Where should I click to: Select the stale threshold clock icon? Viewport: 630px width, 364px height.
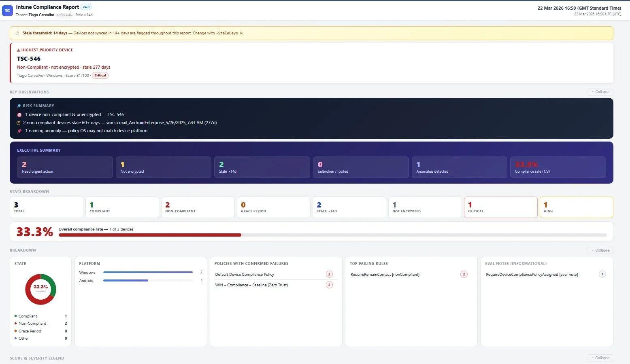coord(17,33)
